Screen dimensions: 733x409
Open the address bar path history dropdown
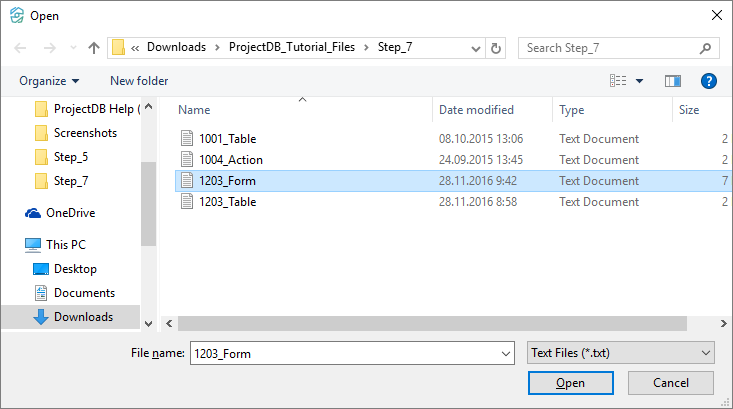tap(474, 48)
